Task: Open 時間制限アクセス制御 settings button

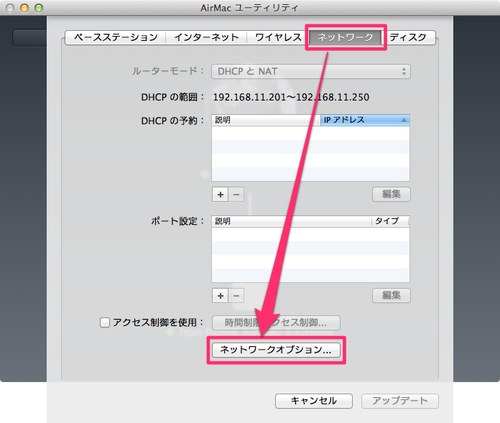Action: click(x=276, y=323)
